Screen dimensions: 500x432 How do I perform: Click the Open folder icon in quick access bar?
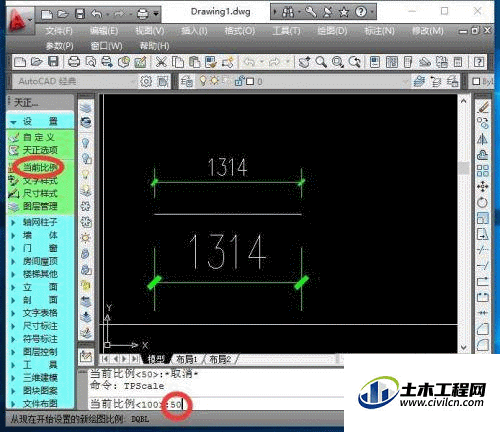62,14
